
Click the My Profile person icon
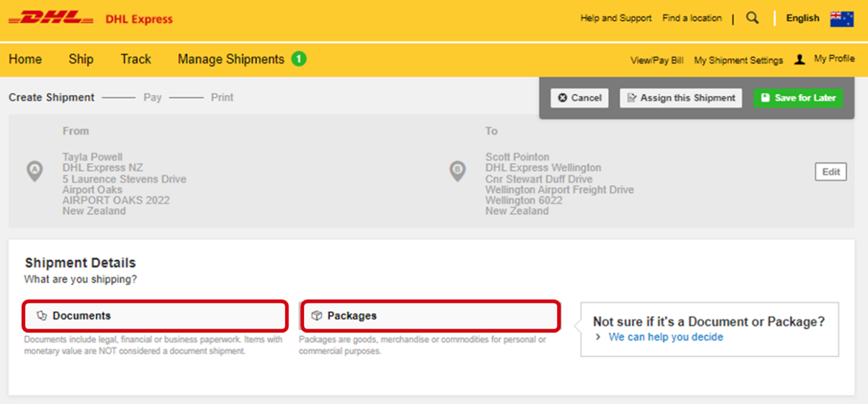[x=800, y=59]
